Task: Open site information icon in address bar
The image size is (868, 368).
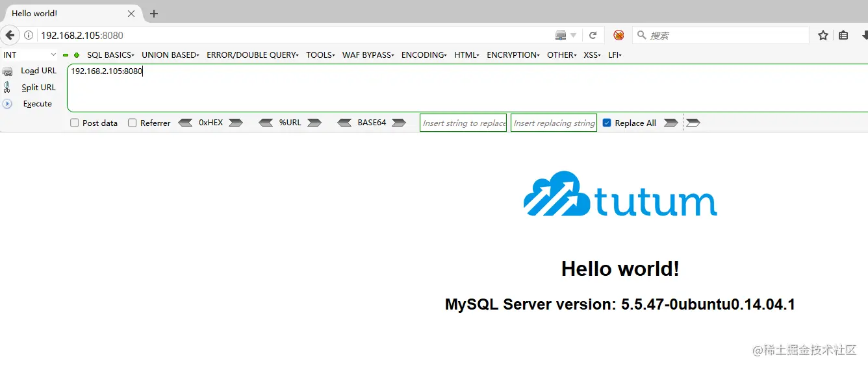Action: [x=29, y=35]
